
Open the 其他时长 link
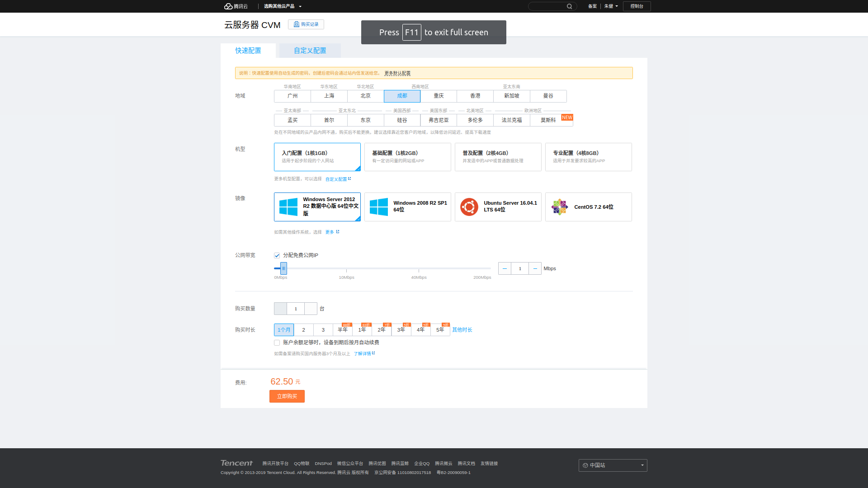[462, 330]
